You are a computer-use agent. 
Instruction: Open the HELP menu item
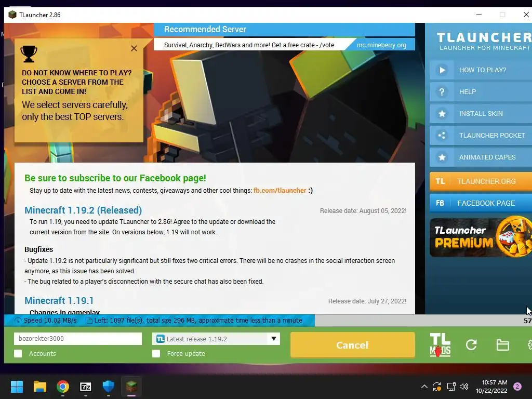pyautogui.click(x=481, y=92)
